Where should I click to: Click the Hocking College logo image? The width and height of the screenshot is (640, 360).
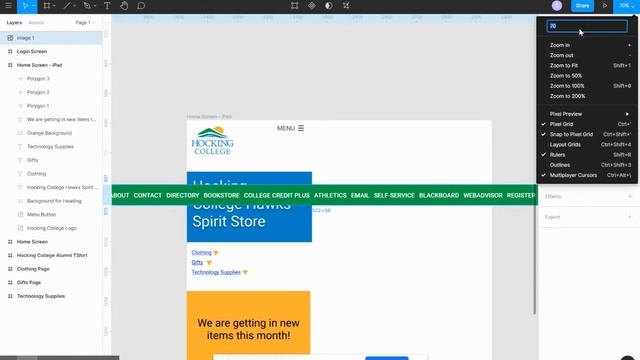[212, 141]
